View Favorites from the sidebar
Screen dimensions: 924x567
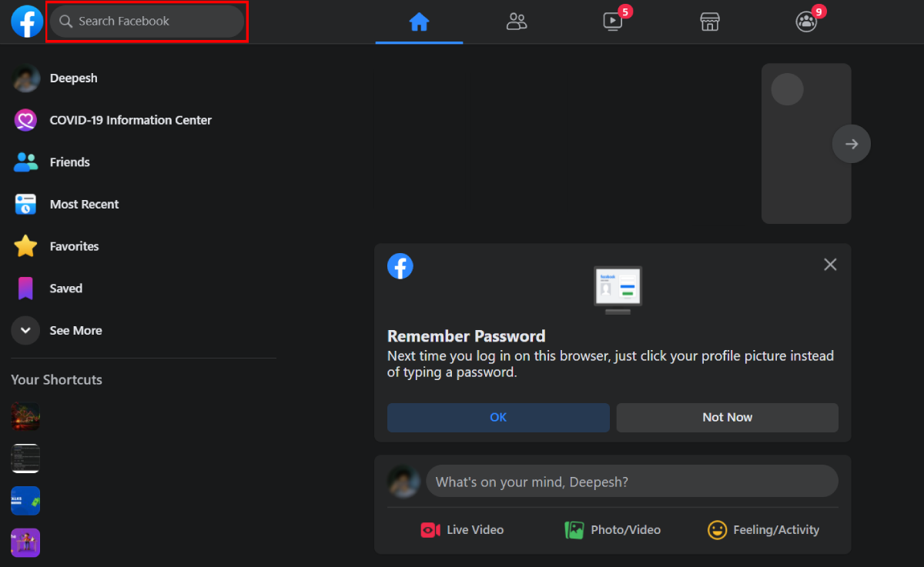point(74,246)
